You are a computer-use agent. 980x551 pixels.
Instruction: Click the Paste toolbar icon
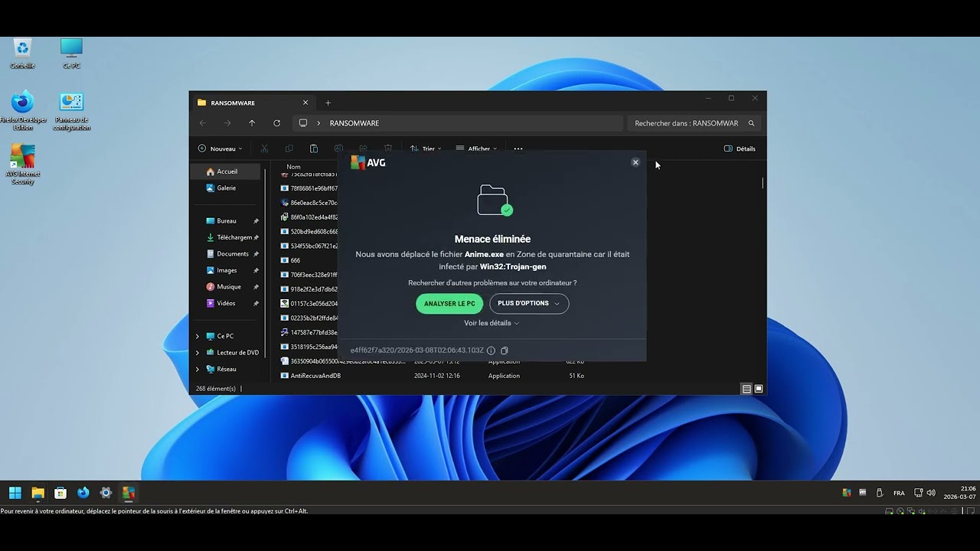click(314, 148)
